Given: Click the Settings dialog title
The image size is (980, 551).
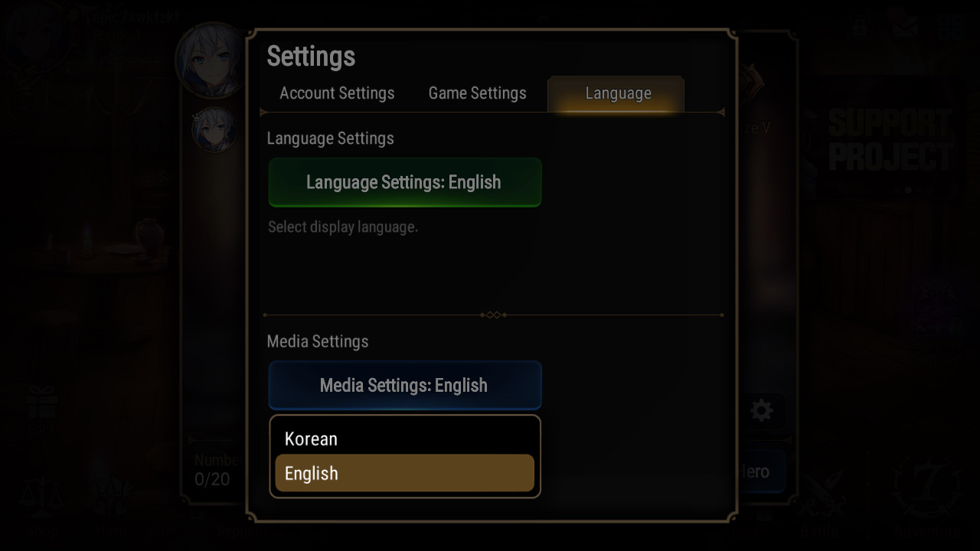Looking at the screenshot, I should click(311, 57).
